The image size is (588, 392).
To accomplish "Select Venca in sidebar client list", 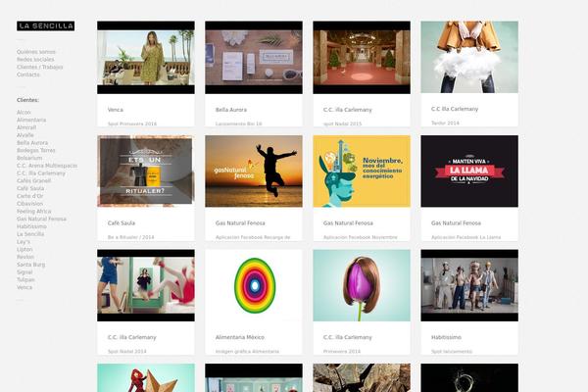I will 24,287.
